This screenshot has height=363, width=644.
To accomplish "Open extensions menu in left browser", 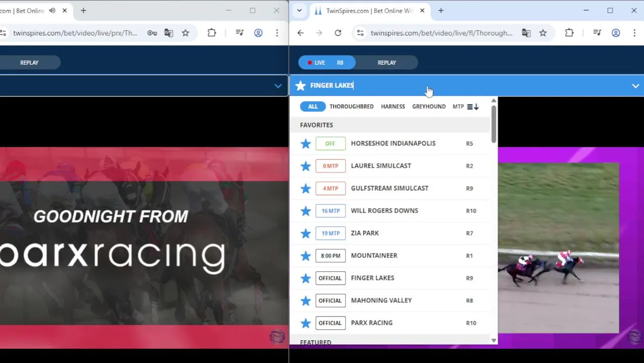I will pyautogui.click(x=212, y=33).
